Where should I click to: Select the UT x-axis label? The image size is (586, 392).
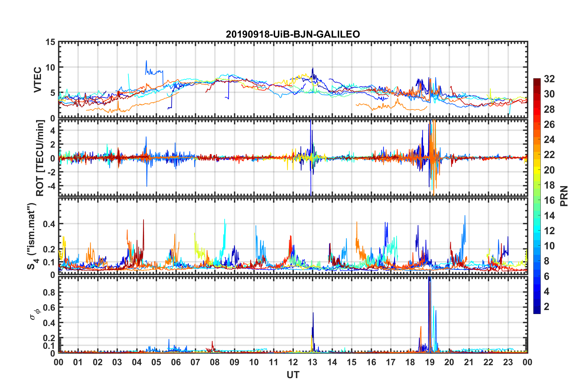click(293, 375)
